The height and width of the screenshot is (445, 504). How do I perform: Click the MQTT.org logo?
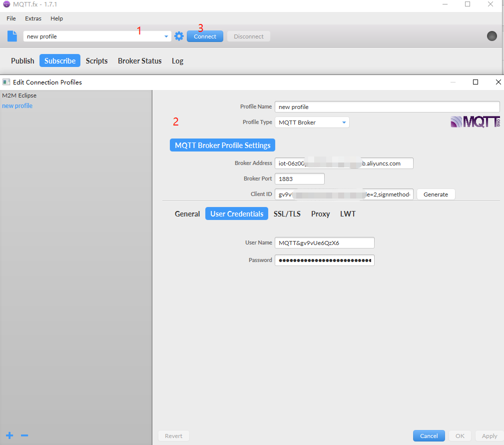click(475, 122)
